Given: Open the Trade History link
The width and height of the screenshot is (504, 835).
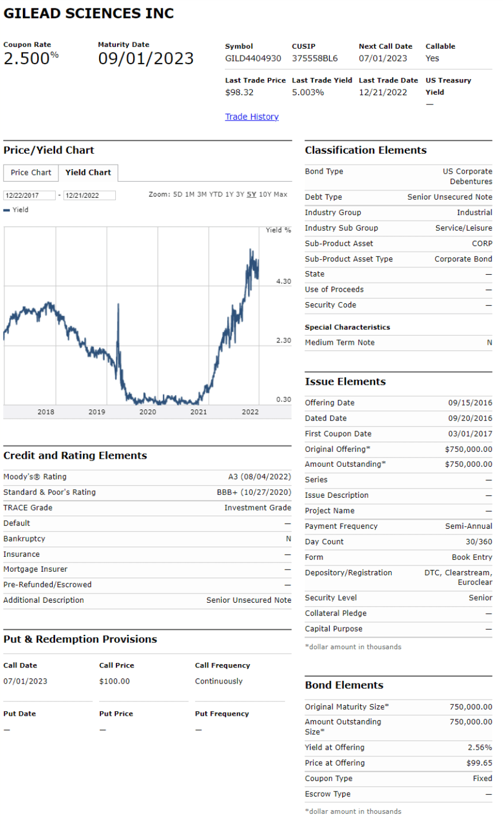Looking at the screenshot, I should pyautogui.click(x=252, y=117).
